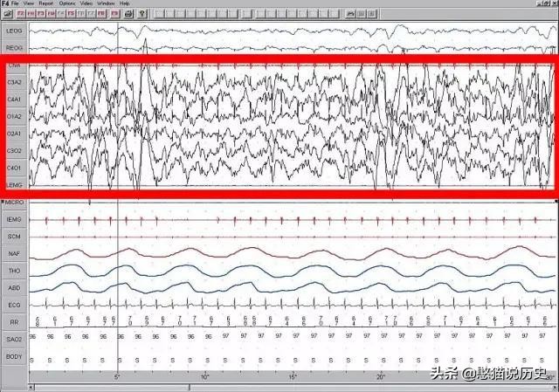Image resolution: width=559 pixels, height=392 pixels.
Task: Open the Window menu
Action: (105, 4)
